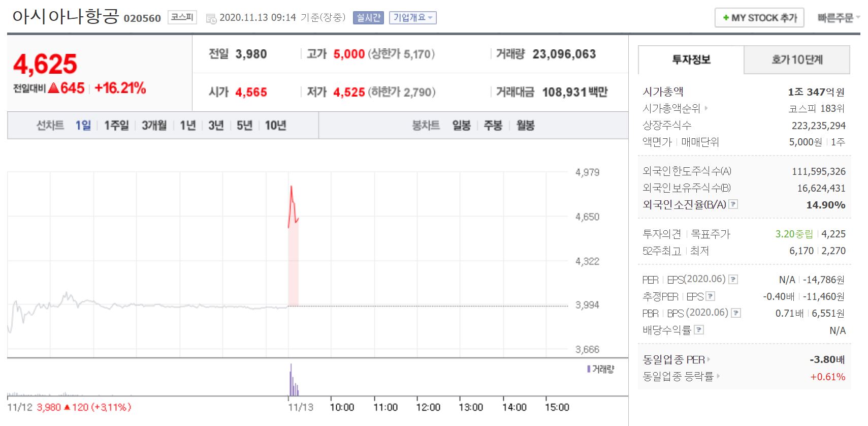Show the 월봉 monthly candle chart
Viewport: 868px width, 426px height.
pyautogui.click(x=525, y=125)
